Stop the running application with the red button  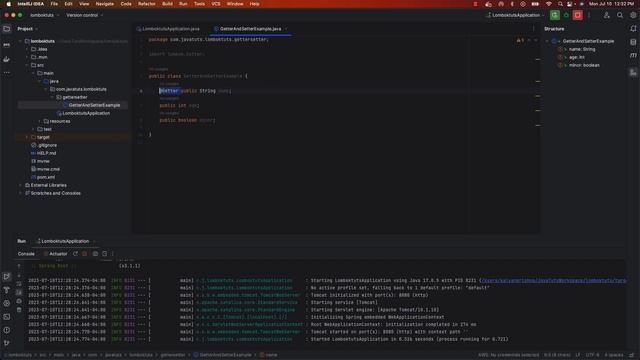tap(578, 15)
